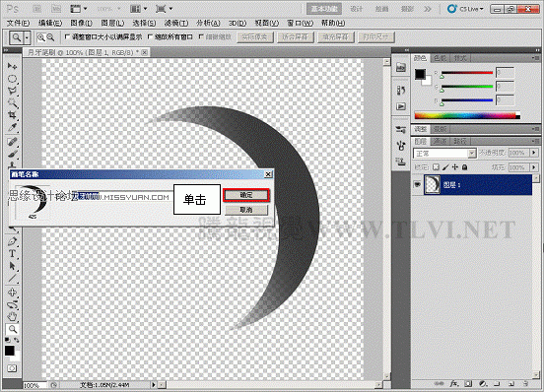Select the 3D Object Rotate tool
Screen dimensions: 544x392
(12, 293)
